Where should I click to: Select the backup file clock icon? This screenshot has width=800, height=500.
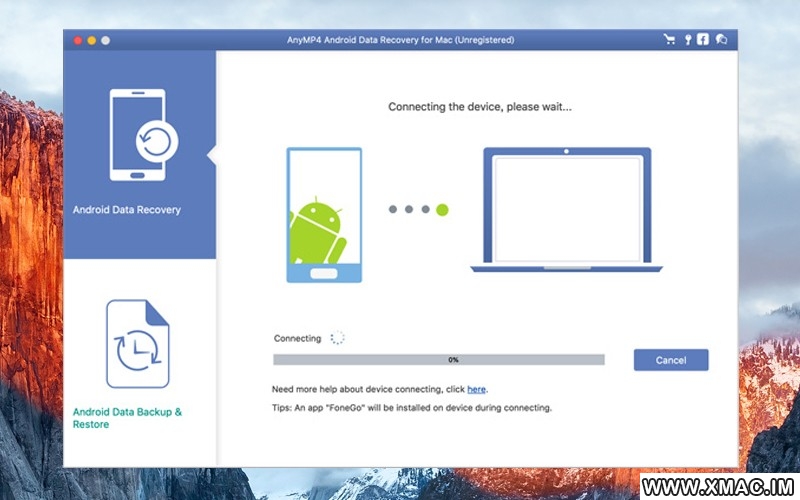point(137,344)
